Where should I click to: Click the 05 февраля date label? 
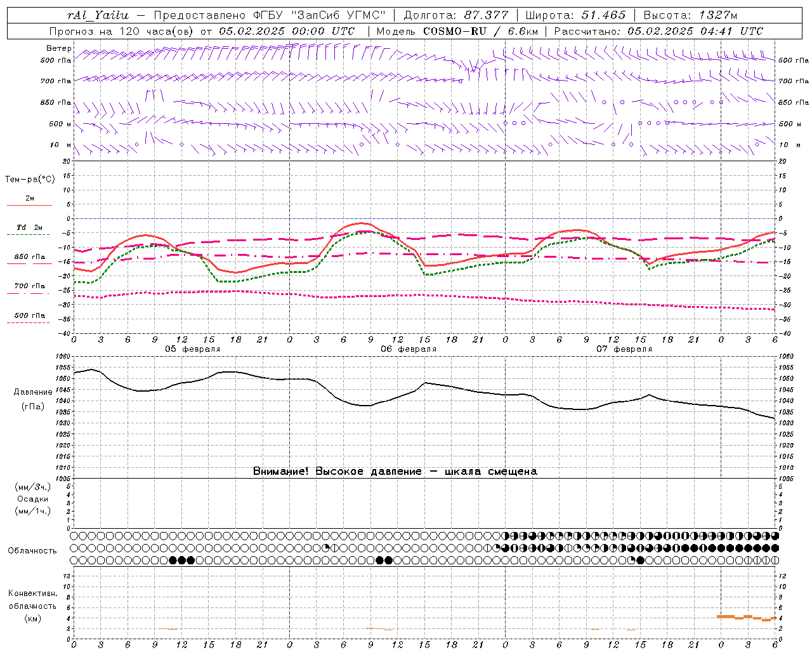click(x=193, y=349)
